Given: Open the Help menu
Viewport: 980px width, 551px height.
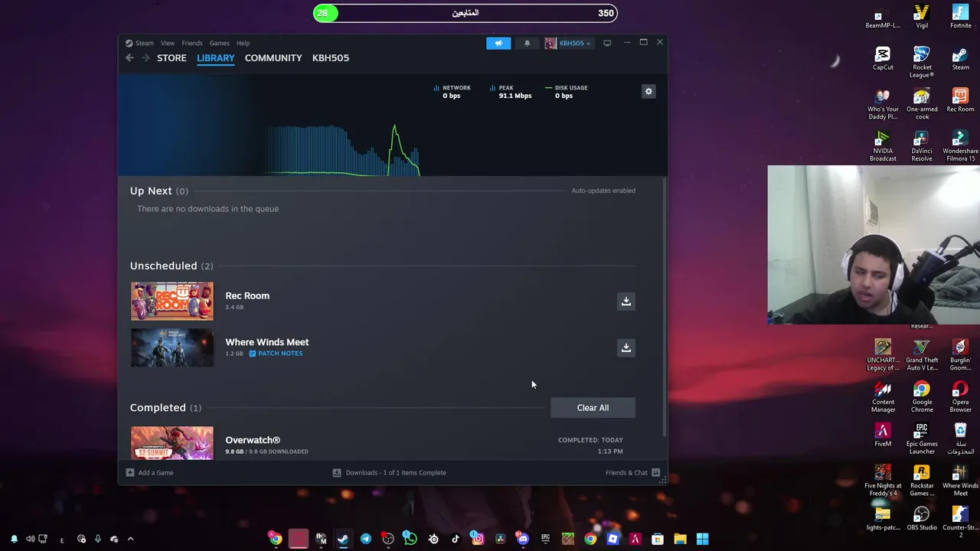Looking at the screenshot, I should pyautogui.click(x=243, y=43).
